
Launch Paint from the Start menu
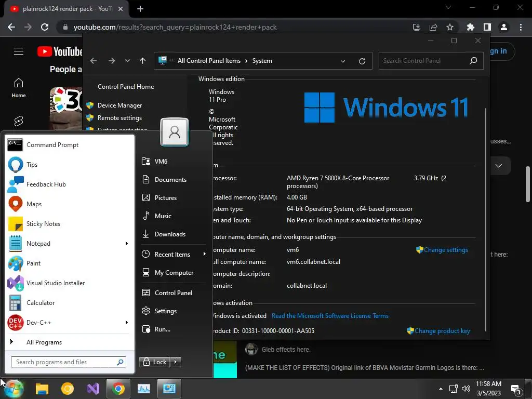(x=70, y=263)
